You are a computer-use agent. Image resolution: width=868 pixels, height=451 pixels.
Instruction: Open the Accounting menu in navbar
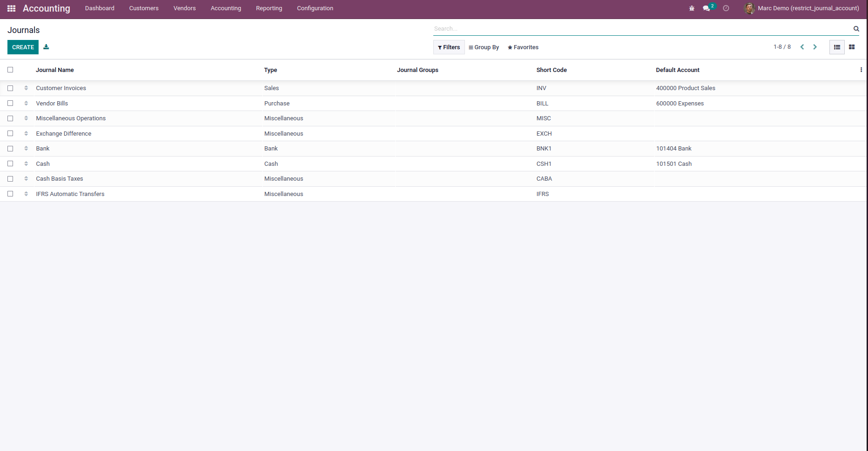point(226,8)
